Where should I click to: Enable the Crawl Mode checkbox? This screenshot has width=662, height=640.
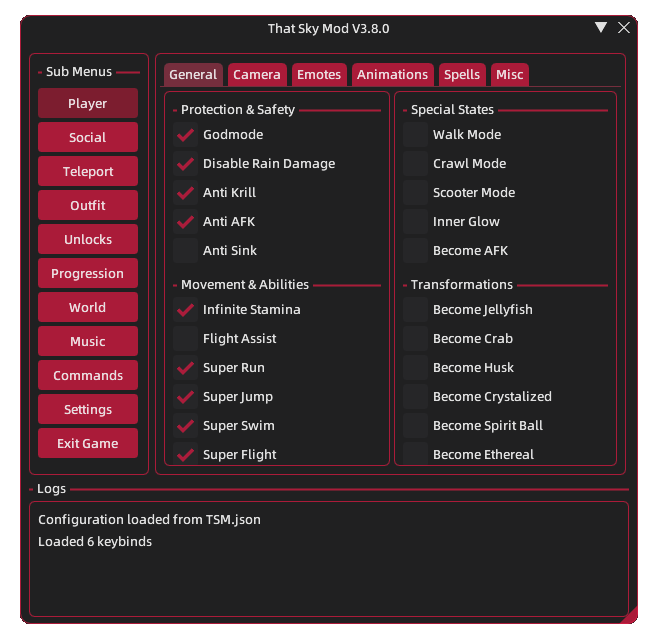tap(415, 163)
